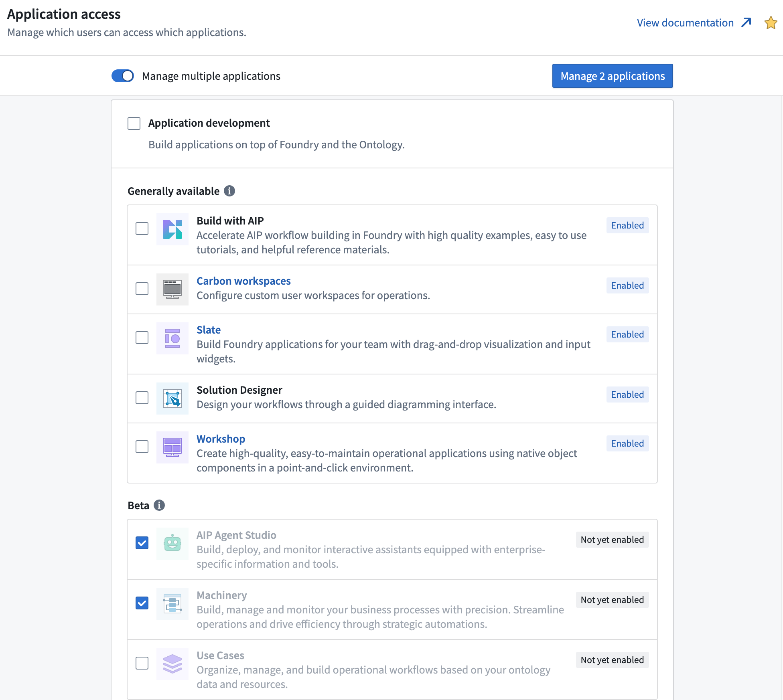Viewport: 783px width, 700px height.
Task: Select the Use Cases checkbox
Action: click(142, 663)
